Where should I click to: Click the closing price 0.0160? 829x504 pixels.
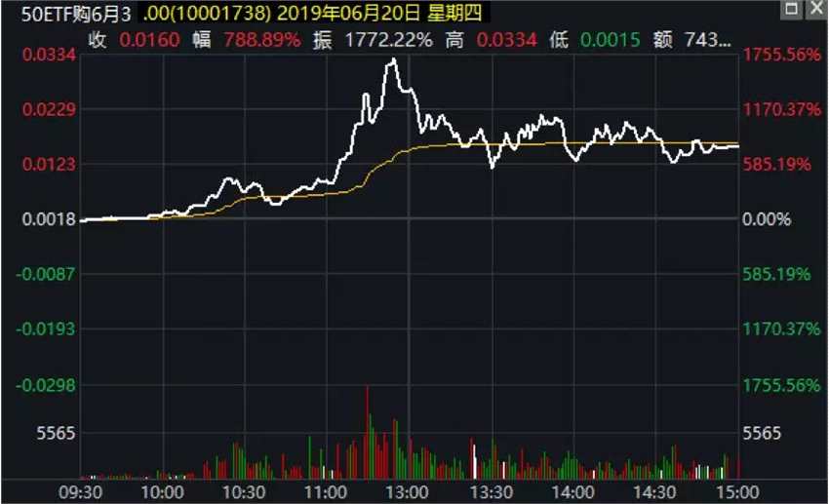pos(149,40)
